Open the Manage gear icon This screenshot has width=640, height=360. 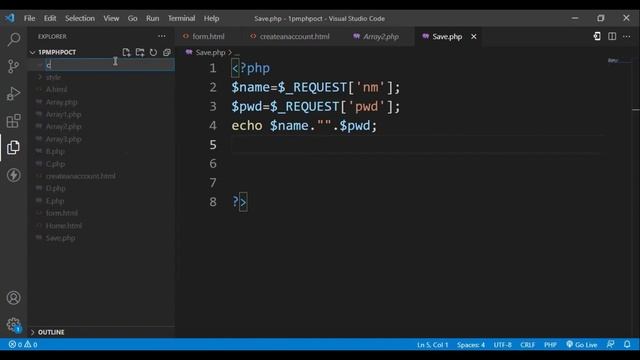pyautogui.click(x=13, y=325)
